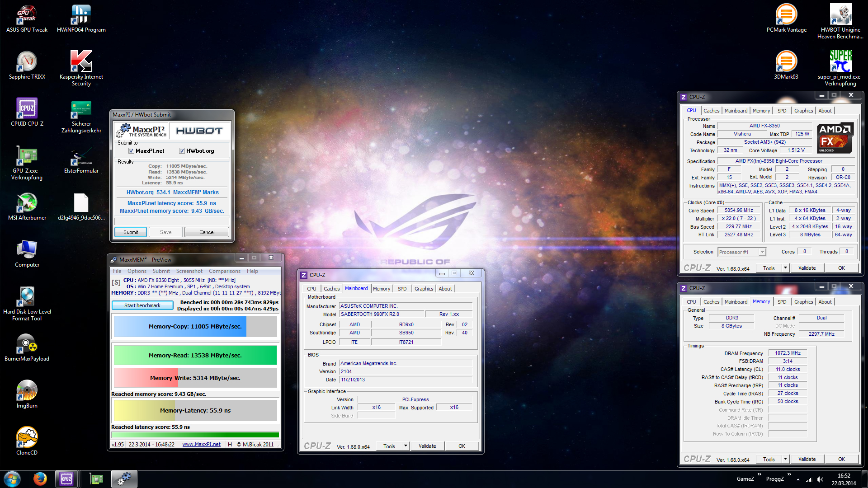Screen dimensions: 868x488
Task: Click the network signal tray icon
Action: 809,479
